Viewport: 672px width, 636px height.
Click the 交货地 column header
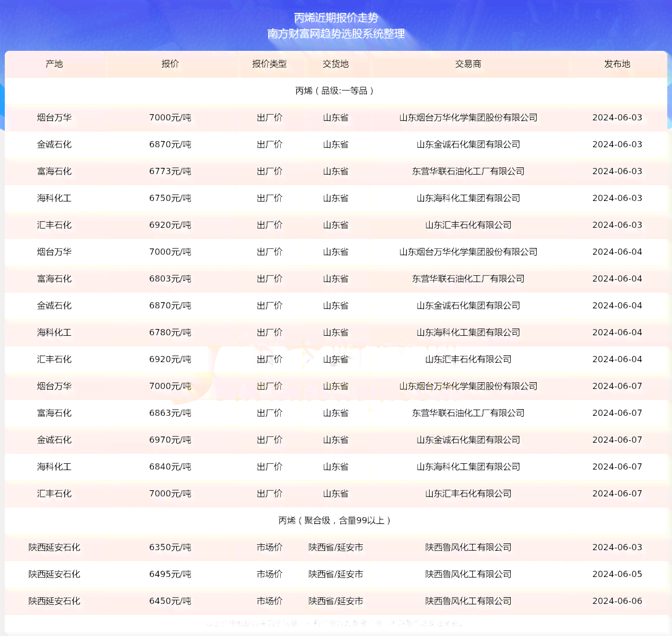pyautogui.click(x=336, y=64)
